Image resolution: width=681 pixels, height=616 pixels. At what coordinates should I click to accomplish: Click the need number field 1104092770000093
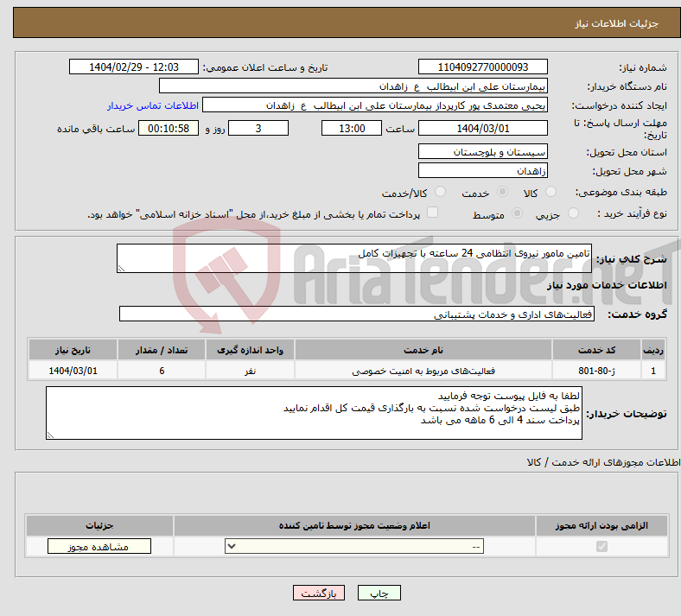click(483, 67)
